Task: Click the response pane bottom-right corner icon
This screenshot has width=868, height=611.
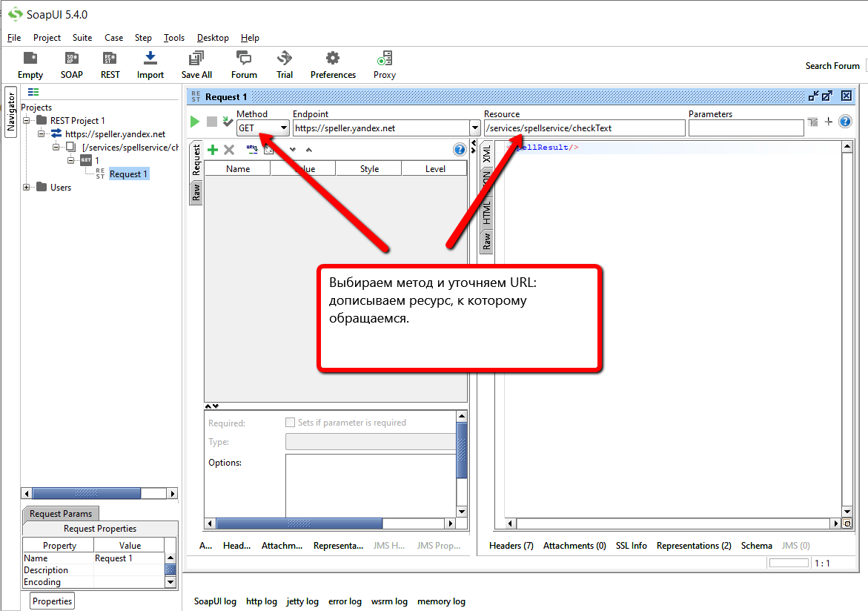Action: (x=847, y=524)
